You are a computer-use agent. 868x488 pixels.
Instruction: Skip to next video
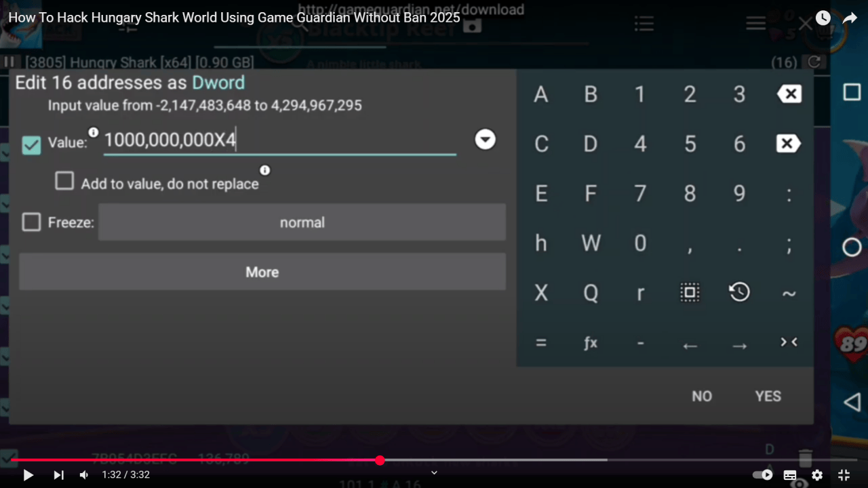[x=58, y=475]
